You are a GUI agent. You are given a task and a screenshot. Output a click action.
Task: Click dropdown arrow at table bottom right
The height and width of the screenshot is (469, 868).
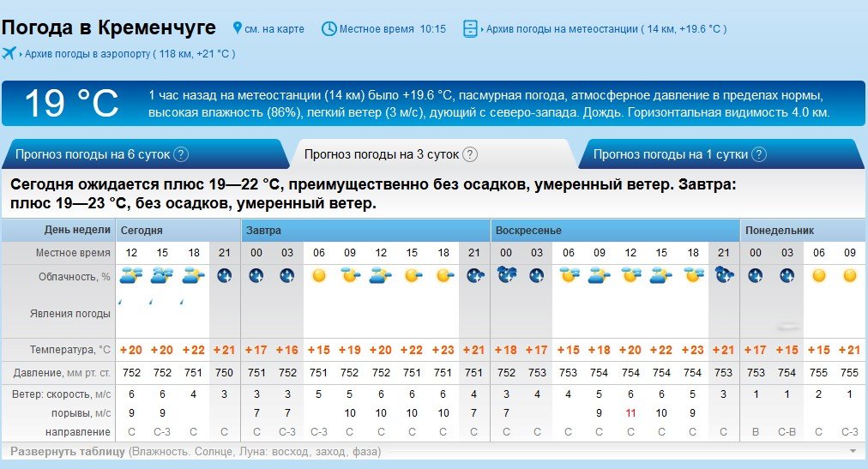coord(853,451)
